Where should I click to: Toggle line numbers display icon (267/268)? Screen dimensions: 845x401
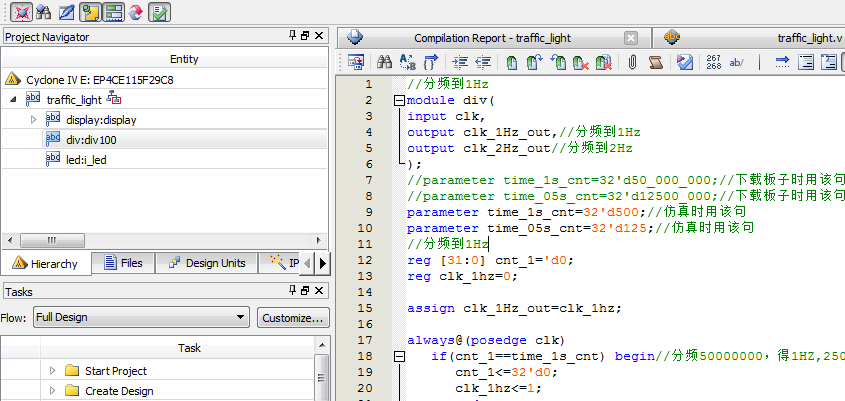pos(713,62)
